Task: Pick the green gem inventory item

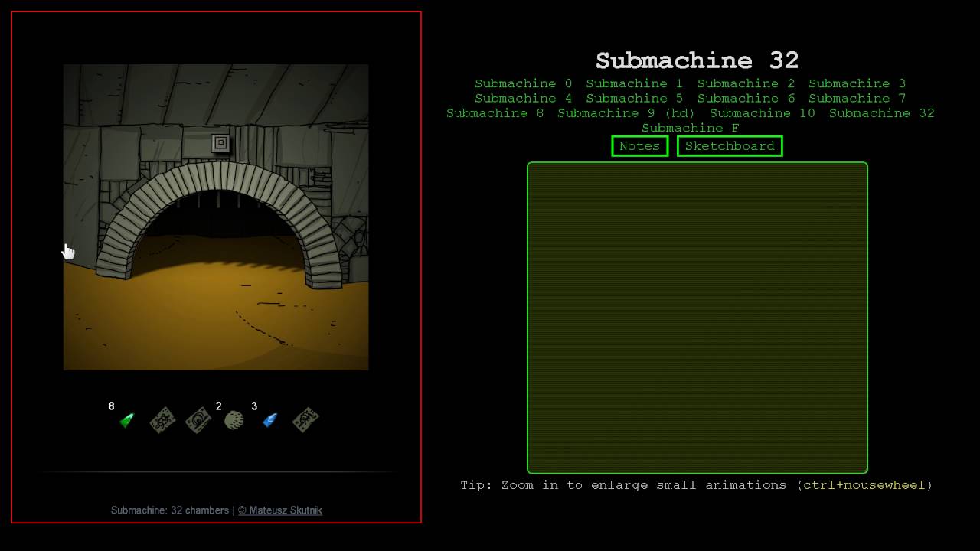Action: pyautogui.click(x=127, y=420)
